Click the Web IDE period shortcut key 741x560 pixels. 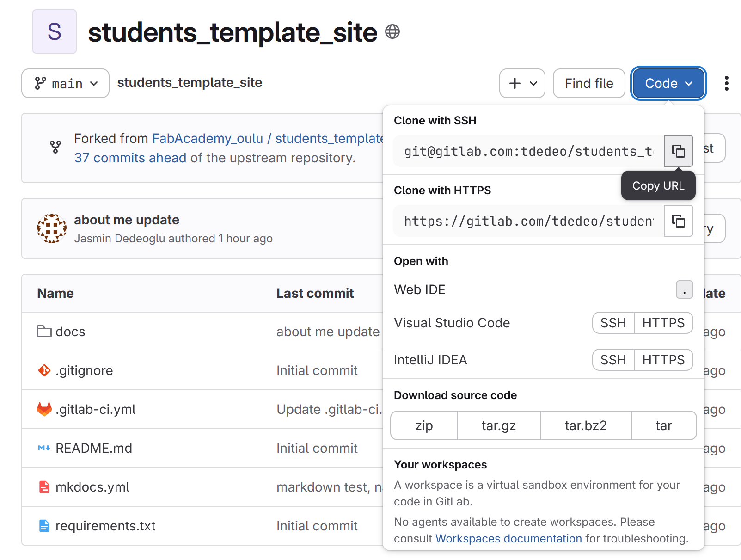[684, 289]
